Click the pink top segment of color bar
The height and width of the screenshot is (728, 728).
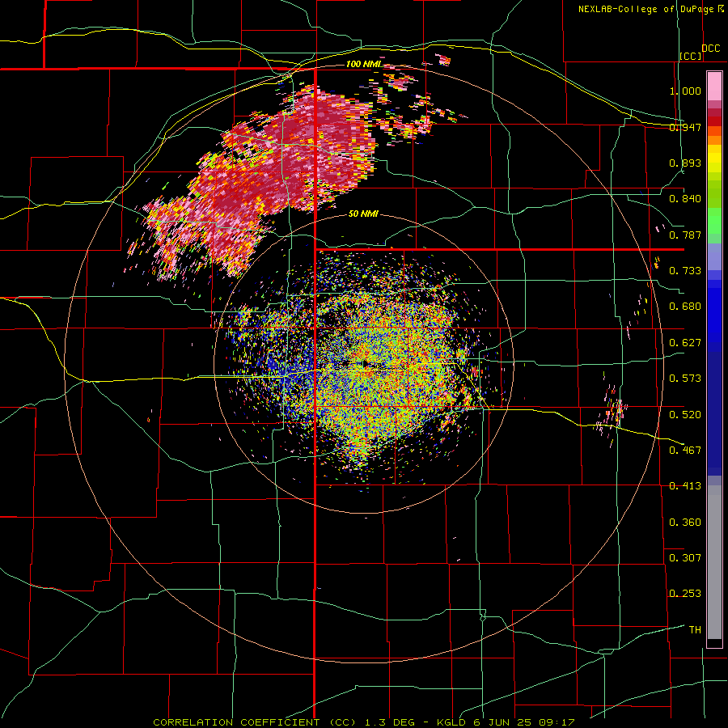(x=714, y=87)
